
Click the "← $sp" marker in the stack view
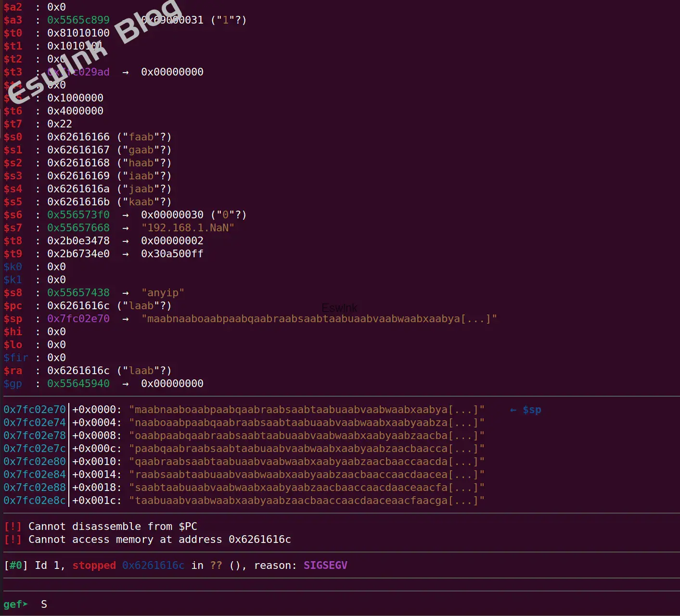tap(525, 410)
